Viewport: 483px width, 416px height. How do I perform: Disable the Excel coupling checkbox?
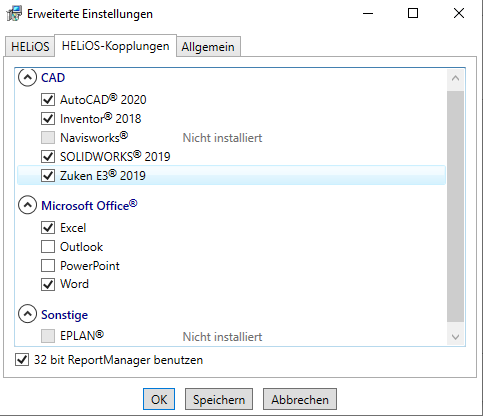point(48,228)
